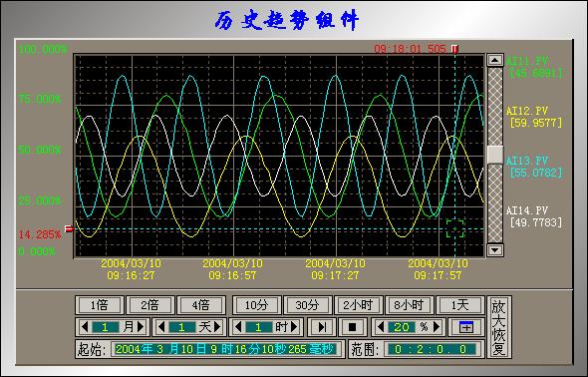Select the 1倍 zoom button
Viewport: 588px width, 377px height.
tap(100, 305)
